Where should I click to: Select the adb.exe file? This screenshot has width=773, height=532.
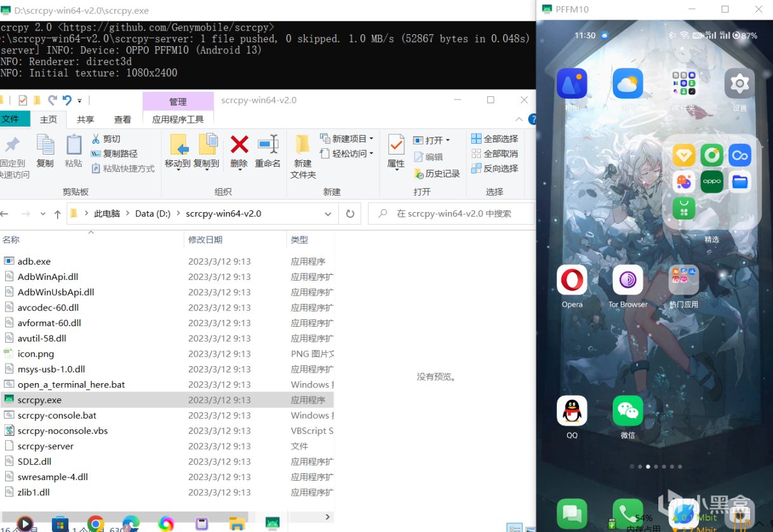pos(34,261)
